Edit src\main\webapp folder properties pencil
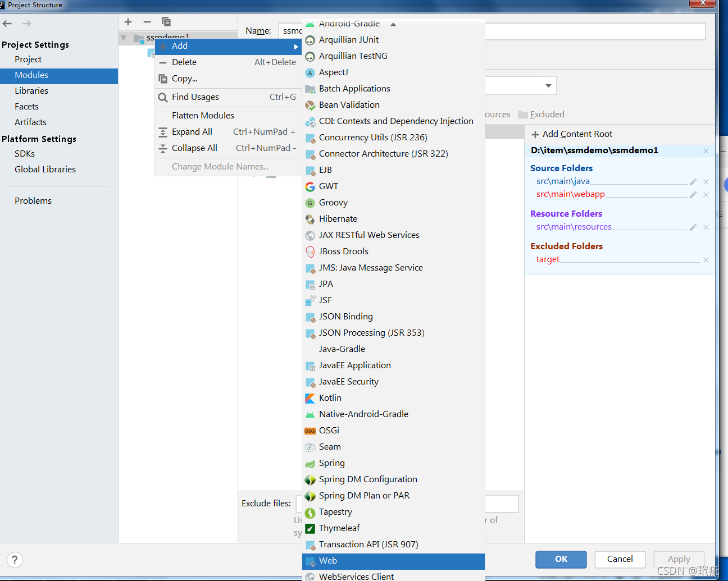This screenshot has width=728, height=581. click(693, 195)
